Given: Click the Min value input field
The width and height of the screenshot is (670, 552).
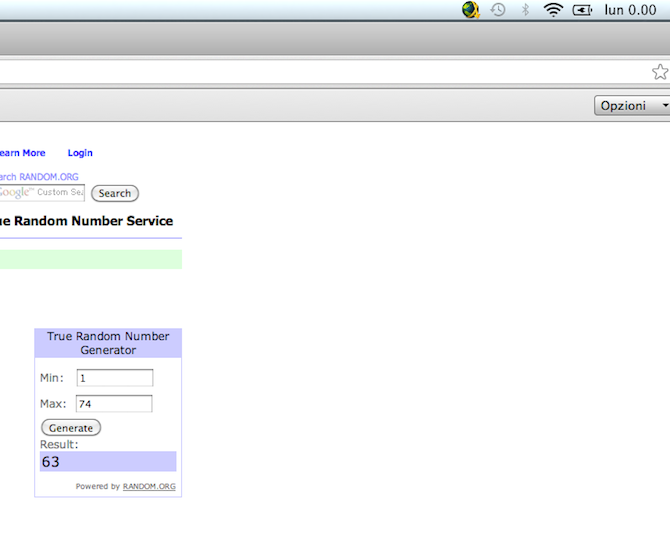Looking at the screenshot, I should click(115, 378).
